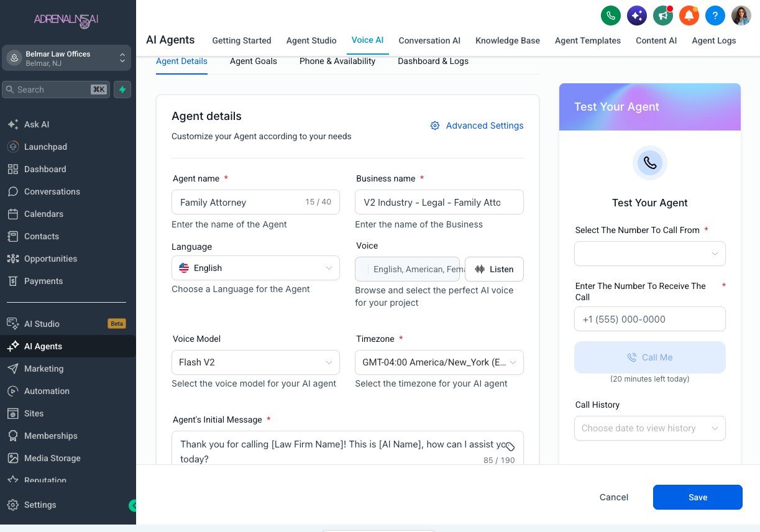Click the Save button
Viewport: 760px width, 532px height.
point(698,497)
